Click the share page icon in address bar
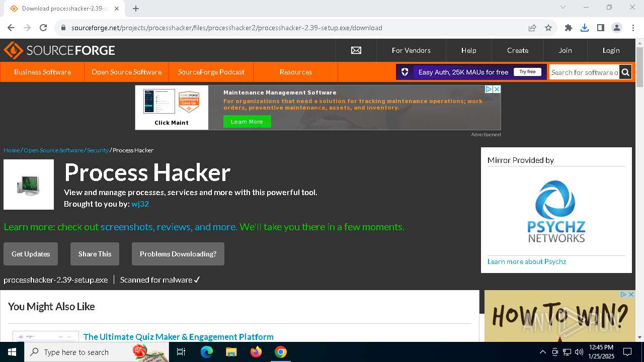 (532, 28)
